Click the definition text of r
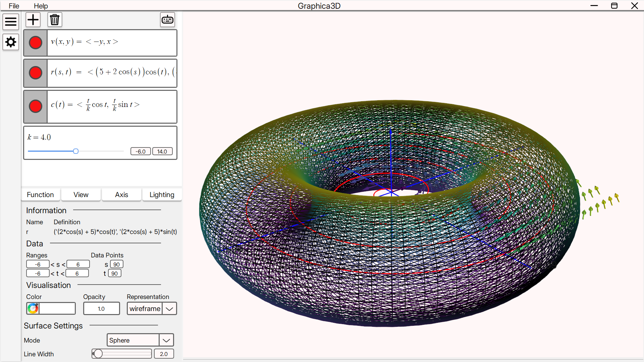This screenshot has width=644, height=362. coord(115,232)
